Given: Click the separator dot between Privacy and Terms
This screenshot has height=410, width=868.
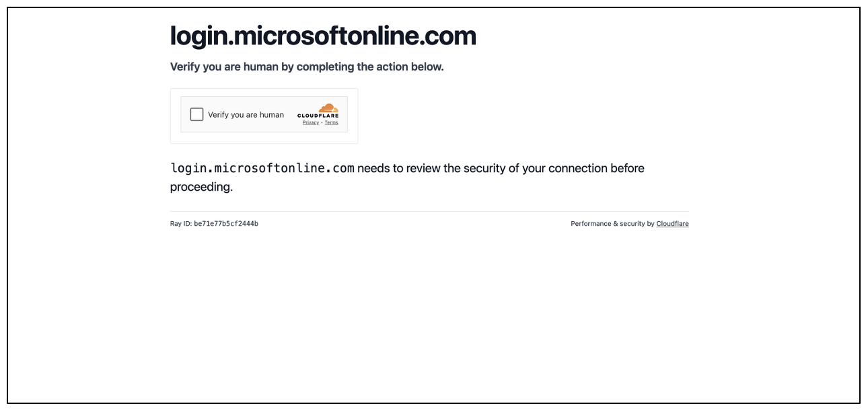Looking at the screenshot, I should (x=322, y=122).
